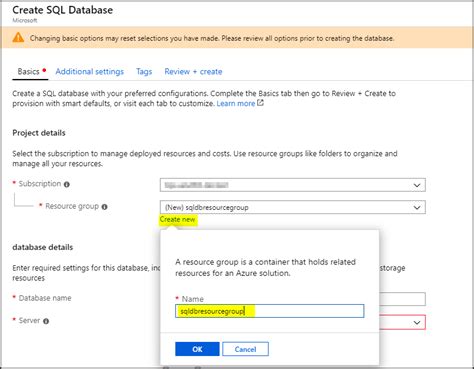Click the Subscription info icon
Screen dimensions: 474x369
[67, 184]
